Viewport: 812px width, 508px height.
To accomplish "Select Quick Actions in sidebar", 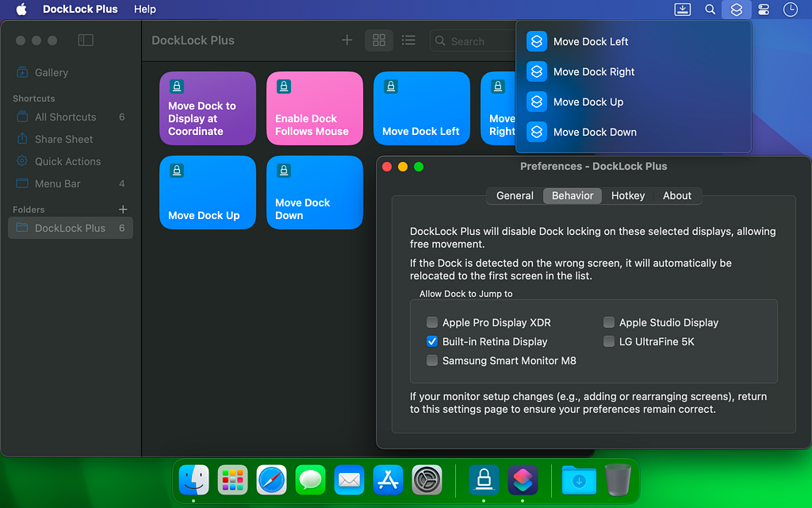I will pyautogui.click(x=71, y=162).
